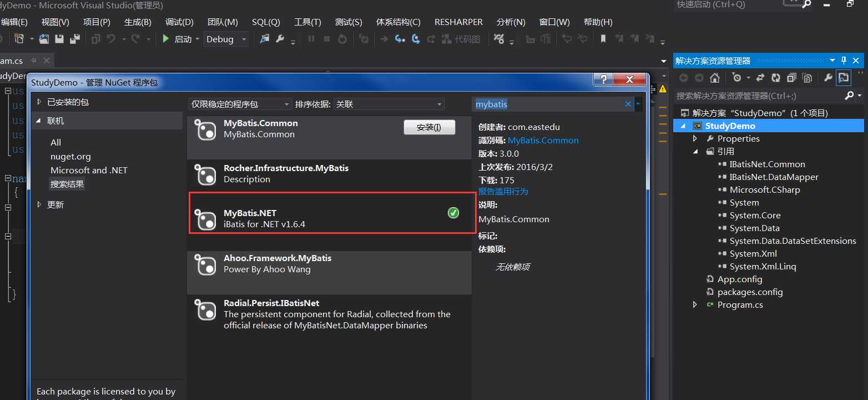Open the RESHARPER menu
Viewport: 868px width, 400px height.
click(x=458, y=22)
